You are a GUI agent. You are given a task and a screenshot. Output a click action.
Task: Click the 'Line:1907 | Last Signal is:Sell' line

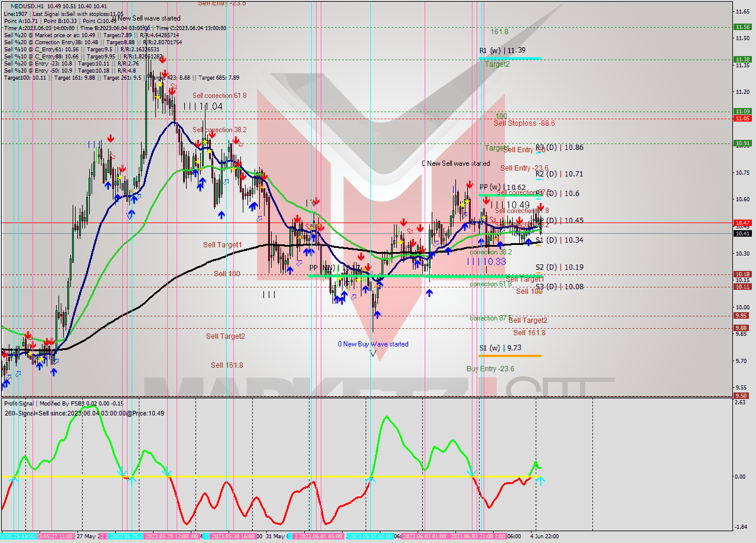(x=64, y=14)
